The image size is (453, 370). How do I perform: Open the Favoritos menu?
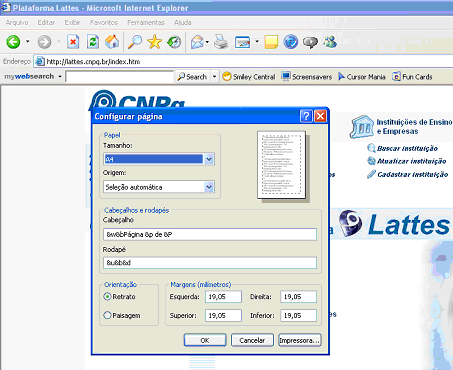click(104, 22)
